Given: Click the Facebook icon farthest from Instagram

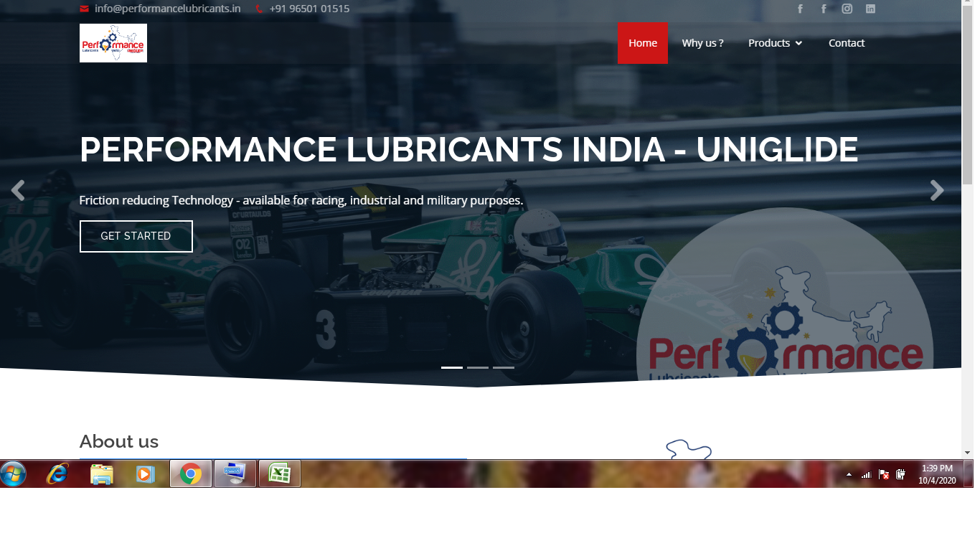Looking at the screenshot, I should 801,9.
